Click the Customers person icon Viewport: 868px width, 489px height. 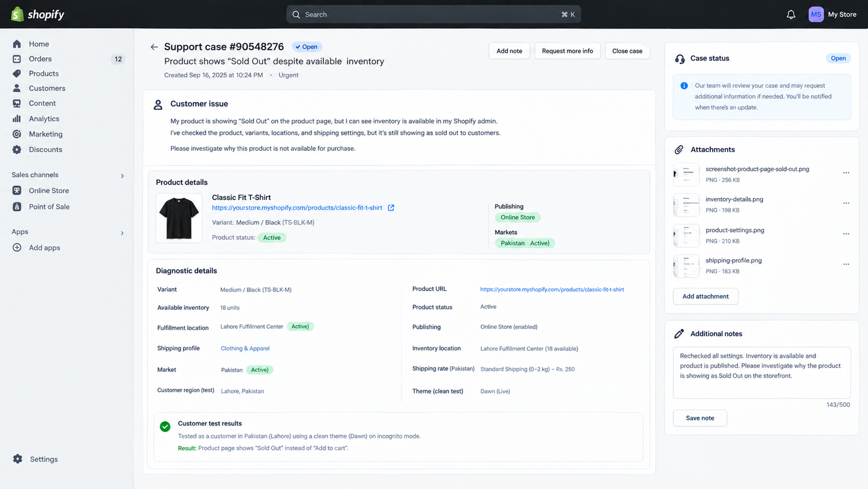[17, 88]
